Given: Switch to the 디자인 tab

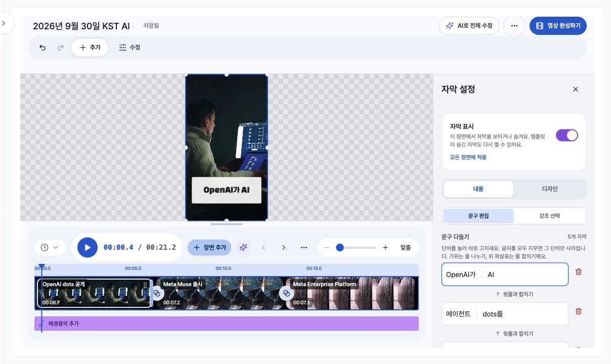Looking at the screenshot, I should [549, 189].
